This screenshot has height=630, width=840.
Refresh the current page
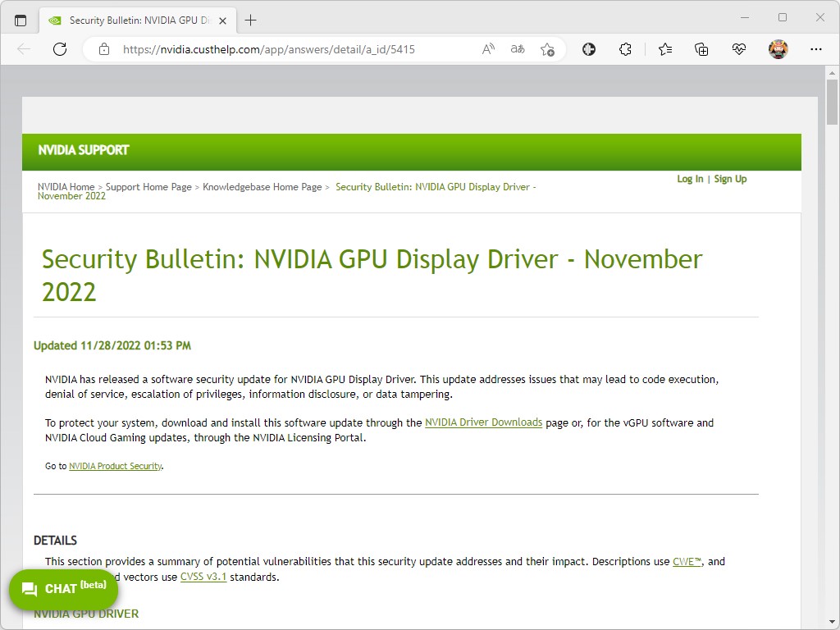60,49
